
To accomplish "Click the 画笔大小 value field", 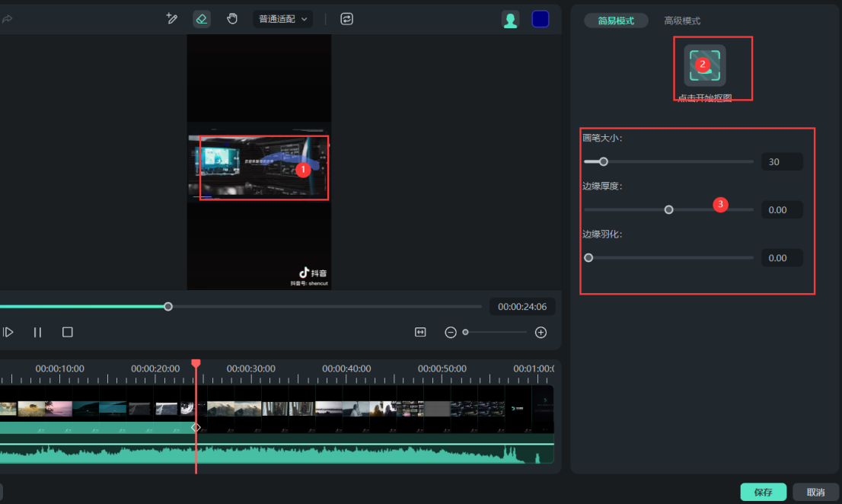I will click(x=781, y=161).
